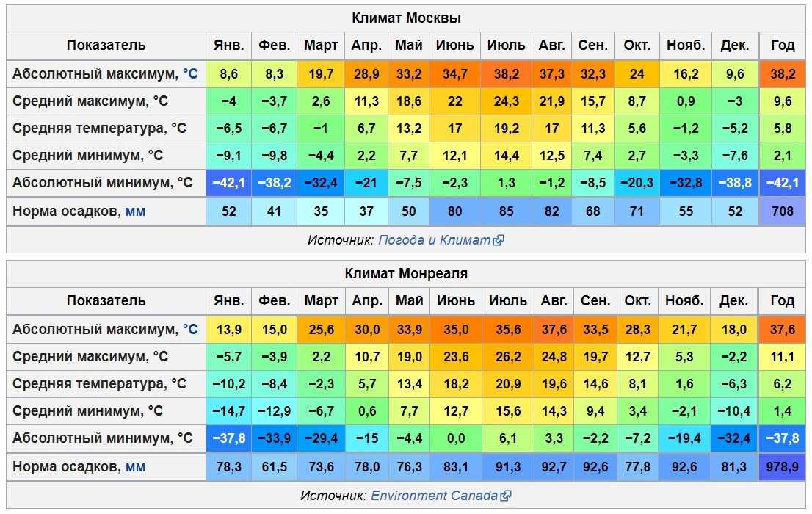Select the Климат Монреаля table title
Viewport: 812px width, 514px height.
(x=406, y=274)
